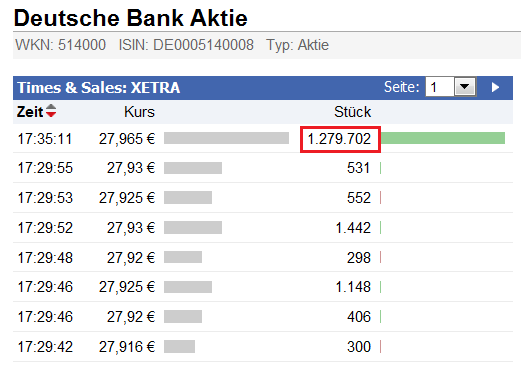Select the 17:35:11 trade row time

tap(45, 139)
